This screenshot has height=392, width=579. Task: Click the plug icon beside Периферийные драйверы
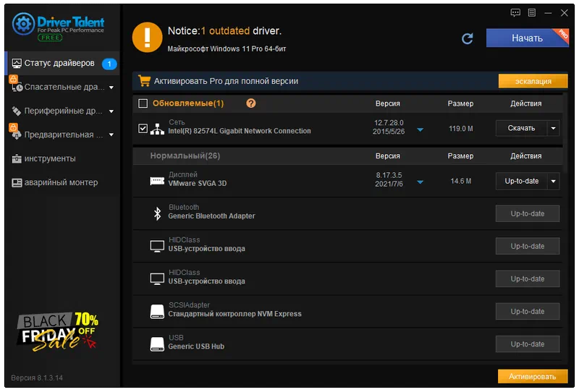16,111
